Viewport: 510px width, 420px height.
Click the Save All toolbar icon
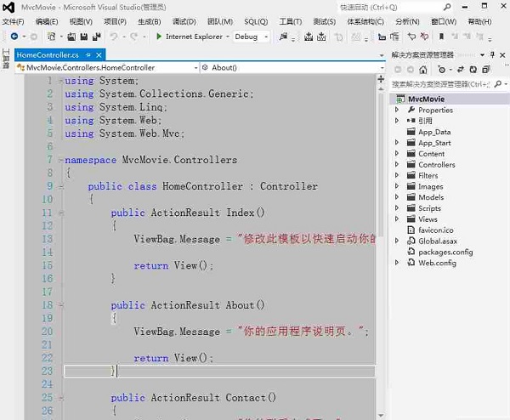coord(97,37)
